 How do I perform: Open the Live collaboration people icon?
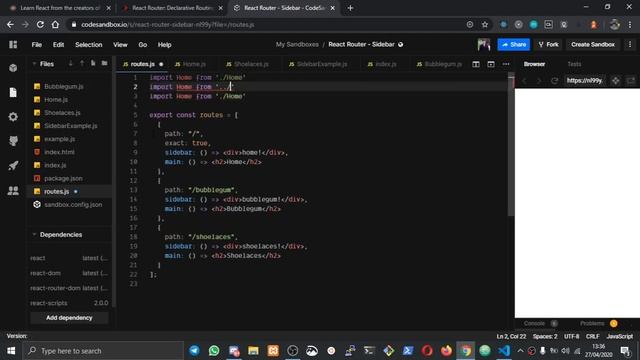pos(13,191)
